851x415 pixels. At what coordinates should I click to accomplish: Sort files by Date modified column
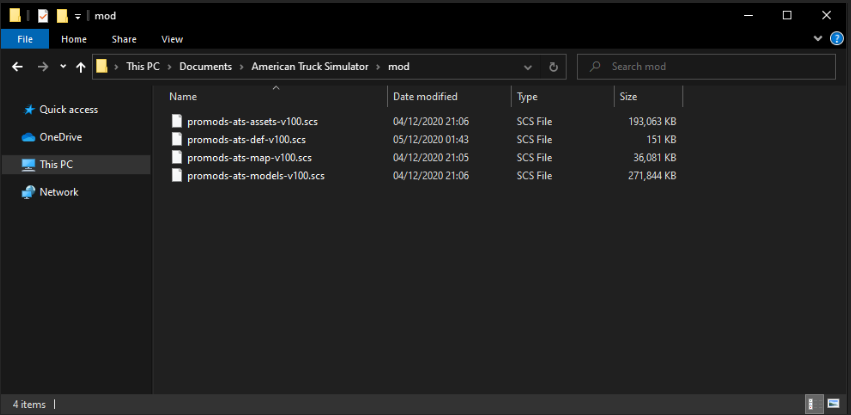[x=425, y=97]
